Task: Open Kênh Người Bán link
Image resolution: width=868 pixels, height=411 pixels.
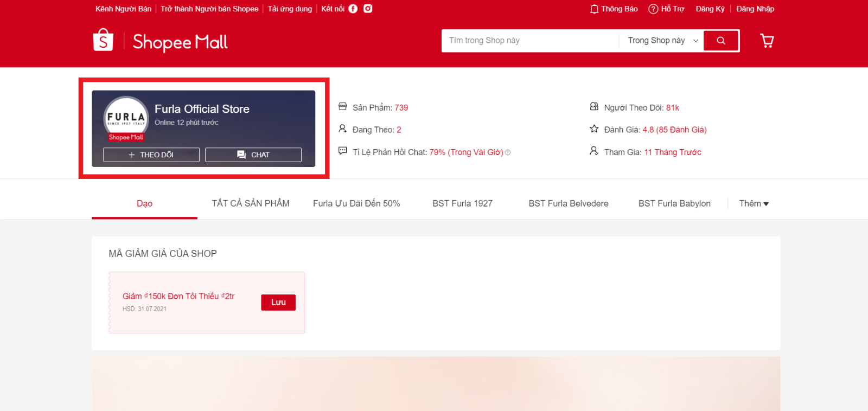Action: tap(123, 9)
